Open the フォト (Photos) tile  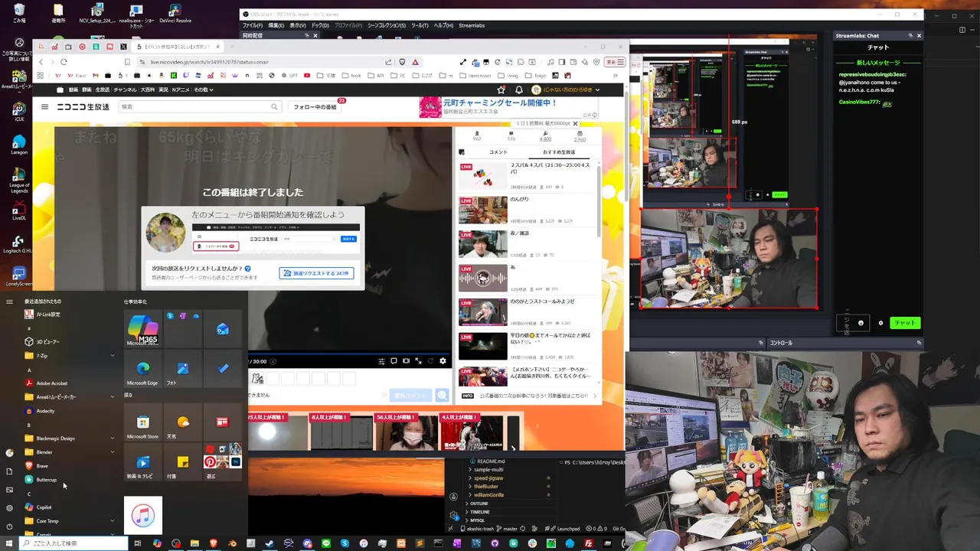182,370
